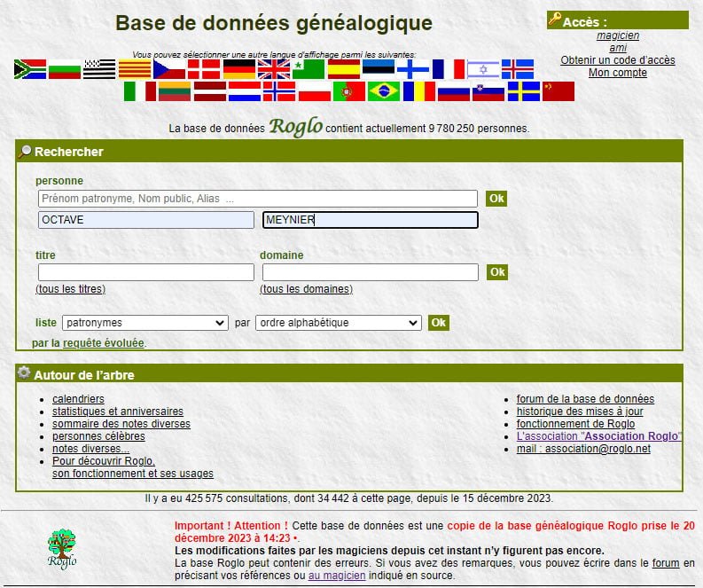
Task: Select the Czech flag language
Action: (169, 69)
